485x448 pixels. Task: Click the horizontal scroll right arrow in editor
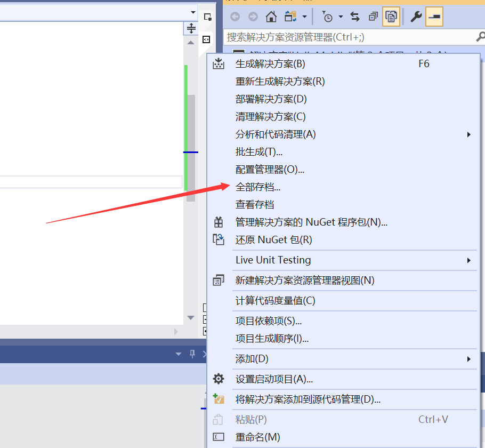[176, 332]
